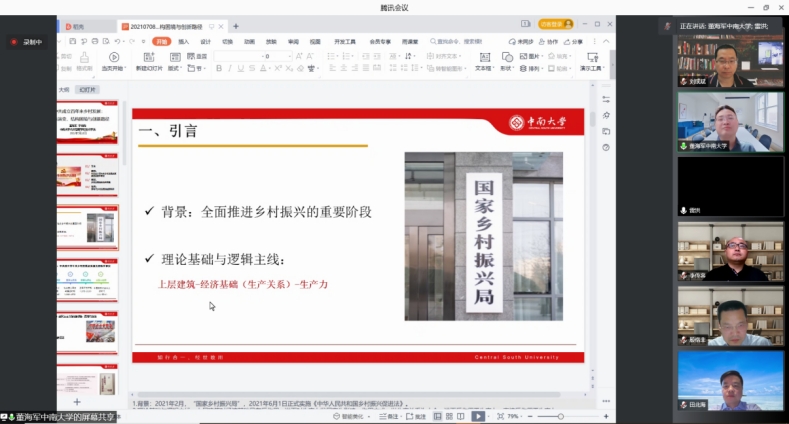This screenshot has height=424, width=789.
Task: Click the 新建幻灯片 (New Slide) button
Action: click(149, 63)
